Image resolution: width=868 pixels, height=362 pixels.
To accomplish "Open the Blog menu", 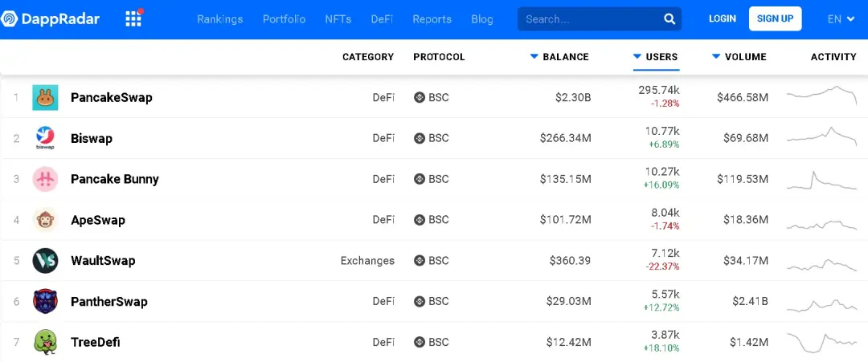I will click(482, 19).
